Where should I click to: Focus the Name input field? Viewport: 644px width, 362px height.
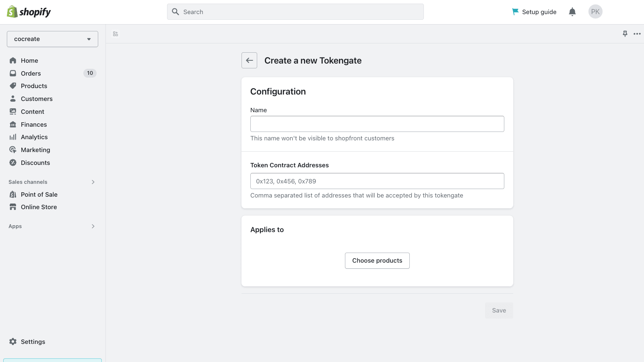pos(377,124)
